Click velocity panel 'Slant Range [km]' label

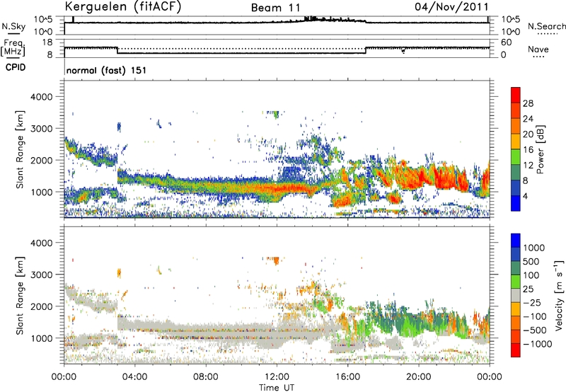point(20,295)
